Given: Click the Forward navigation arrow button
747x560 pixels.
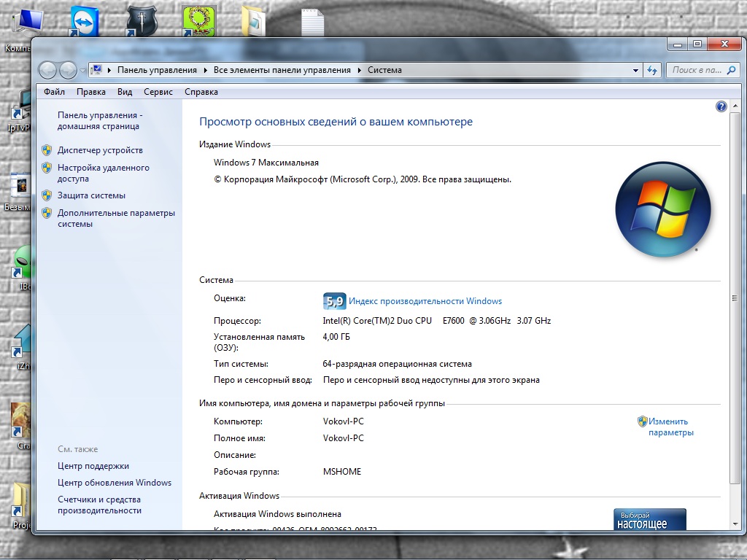Looking at the screenshot, I should (68, 71).
